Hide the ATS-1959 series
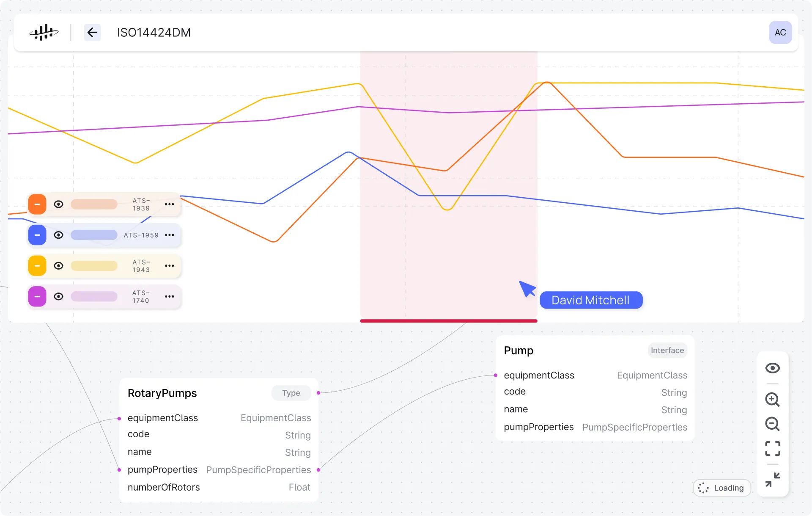Viewport: 812px width, 516px height. tap(59, 235)
